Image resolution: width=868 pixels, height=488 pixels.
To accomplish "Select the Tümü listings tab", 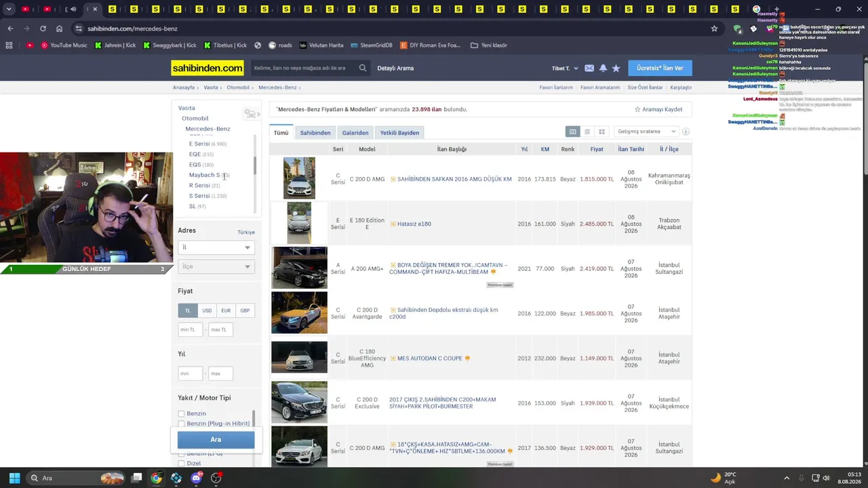I will pos(281,133).
